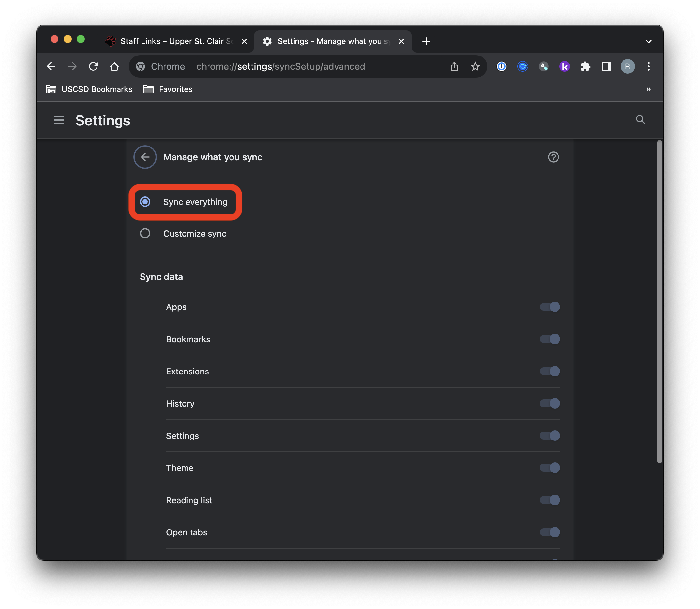The image size is (700, 609).
Task: Open the profile avatar R
Action: 628,66
